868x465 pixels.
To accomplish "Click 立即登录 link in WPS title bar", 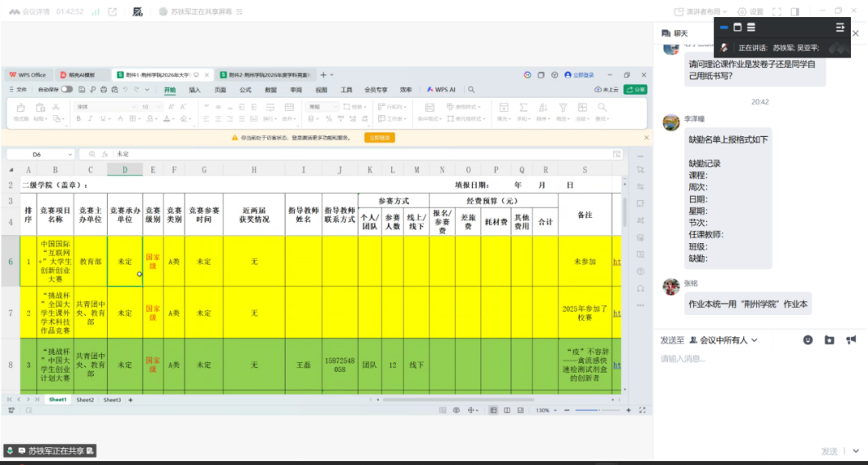I will [579, 75].
